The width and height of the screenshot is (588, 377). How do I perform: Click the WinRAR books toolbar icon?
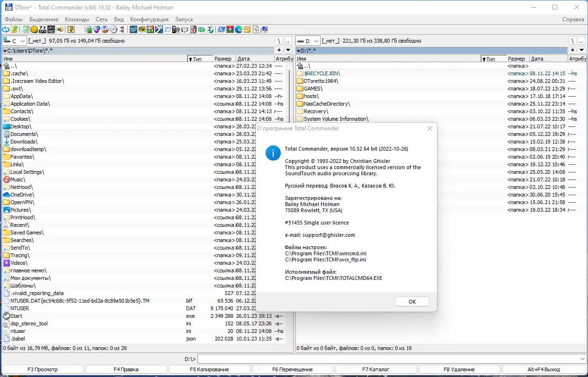230,29
